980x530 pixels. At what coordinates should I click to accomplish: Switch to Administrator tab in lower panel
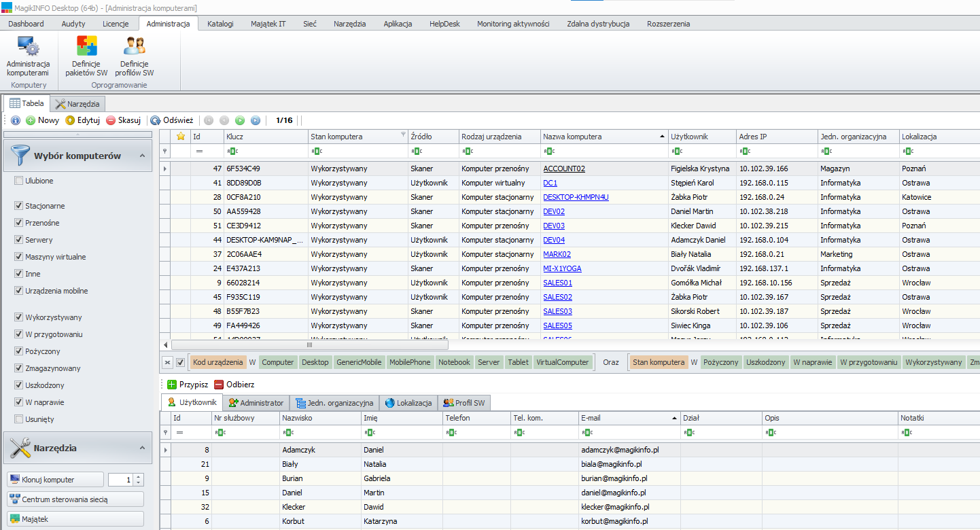coord(256,403)
